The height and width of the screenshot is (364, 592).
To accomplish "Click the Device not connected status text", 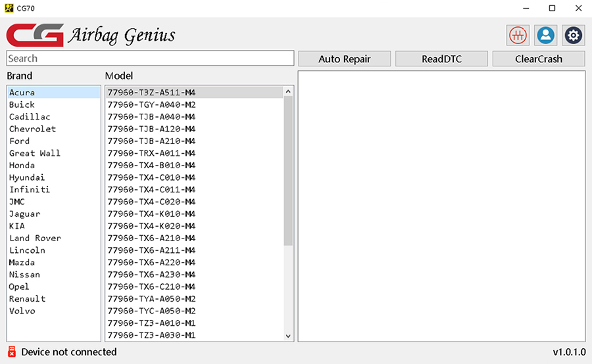I will coord(68,352).
